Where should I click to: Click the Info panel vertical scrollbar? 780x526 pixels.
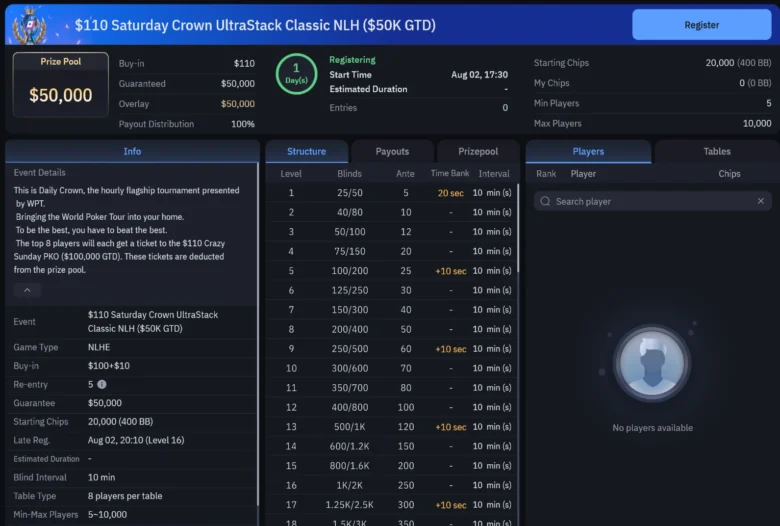258,333
